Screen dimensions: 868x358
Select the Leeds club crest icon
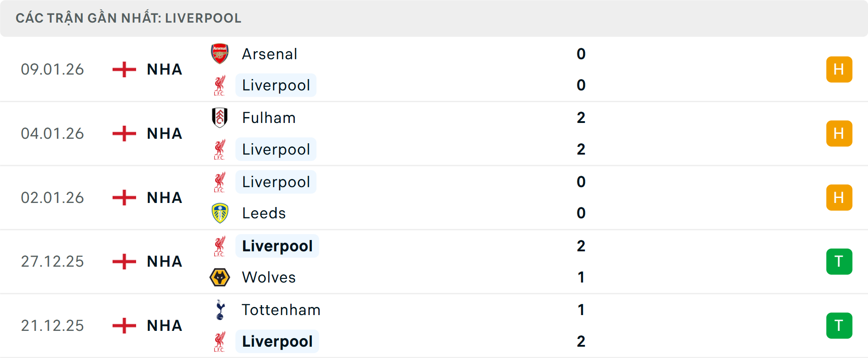220,213
